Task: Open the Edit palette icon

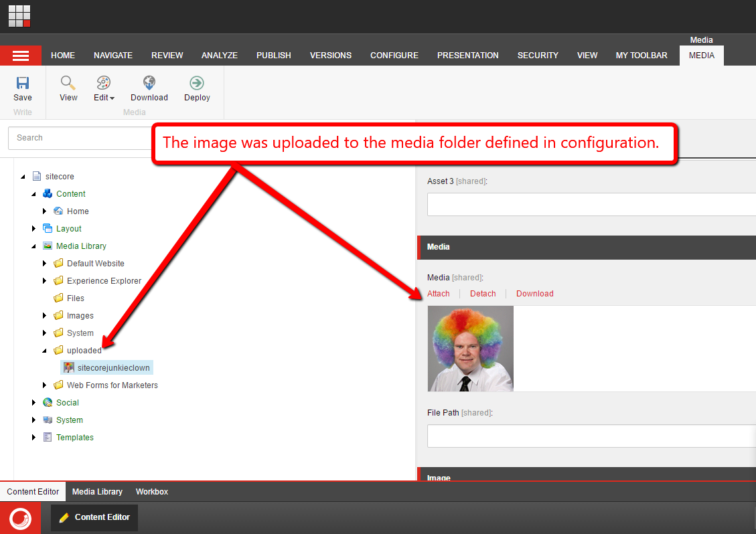Action: pos(103,83)
